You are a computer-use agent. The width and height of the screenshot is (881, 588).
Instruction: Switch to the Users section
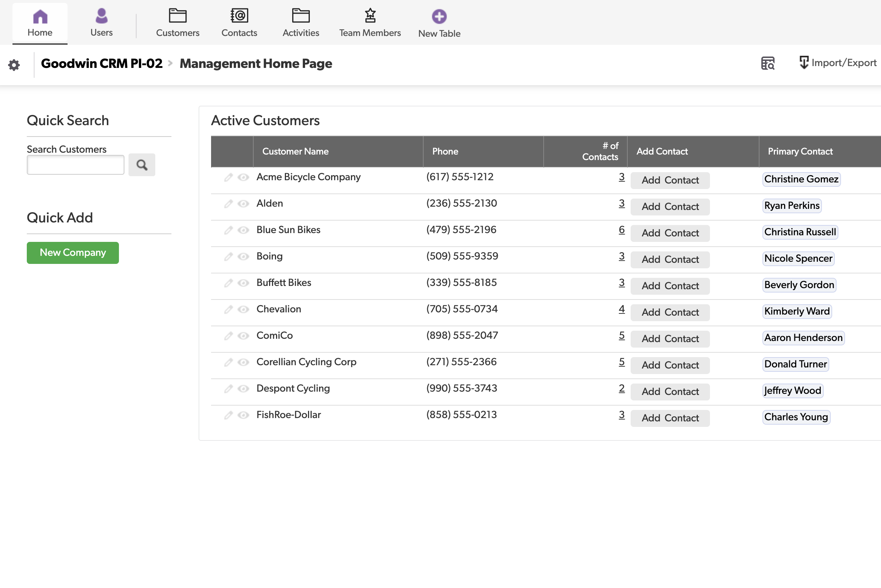(101, 22)
